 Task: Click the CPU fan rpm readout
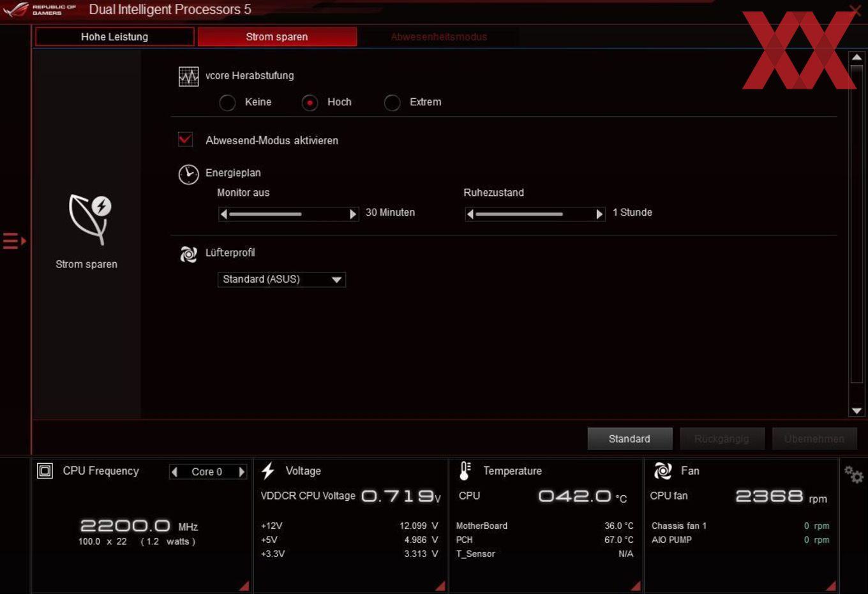point(781,496)
